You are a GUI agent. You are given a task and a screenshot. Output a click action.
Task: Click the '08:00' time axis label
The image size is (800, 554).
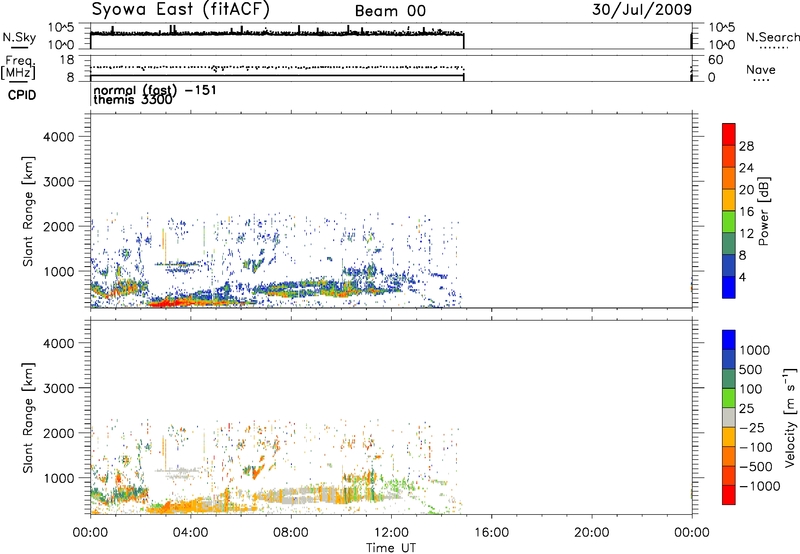coord(291,533)
